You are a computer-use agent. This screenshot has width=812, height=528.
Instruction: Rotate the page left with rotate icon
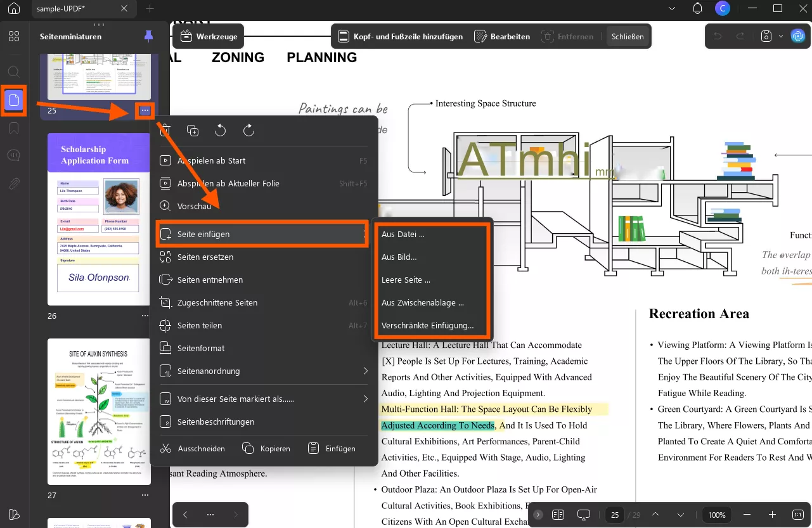221,131
